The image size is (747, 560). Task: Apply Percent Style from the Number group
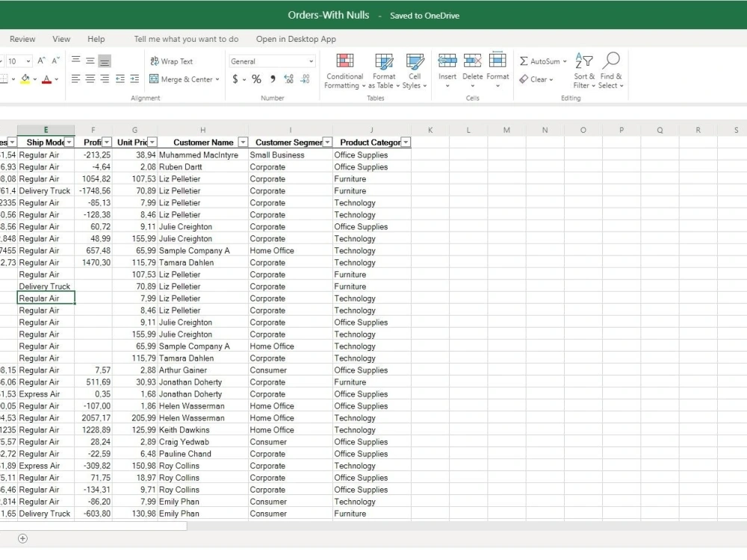(x=256, y=78)
